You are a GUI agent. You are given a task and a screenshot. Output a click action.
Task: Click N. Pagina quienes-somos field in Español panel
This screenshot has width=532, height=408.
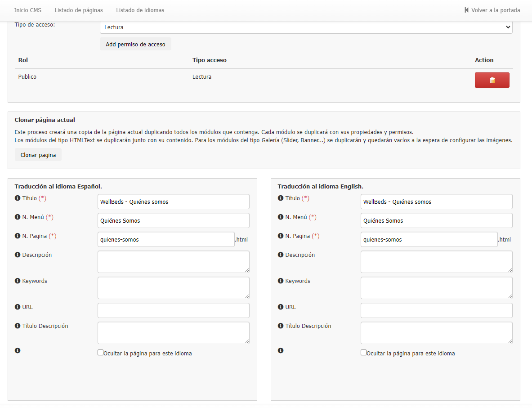tap(166, 239)
